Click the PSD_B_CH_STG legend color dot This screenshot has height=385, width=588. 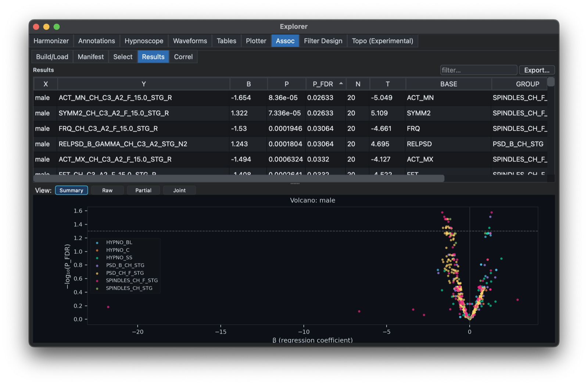click(x=97, y=266)
